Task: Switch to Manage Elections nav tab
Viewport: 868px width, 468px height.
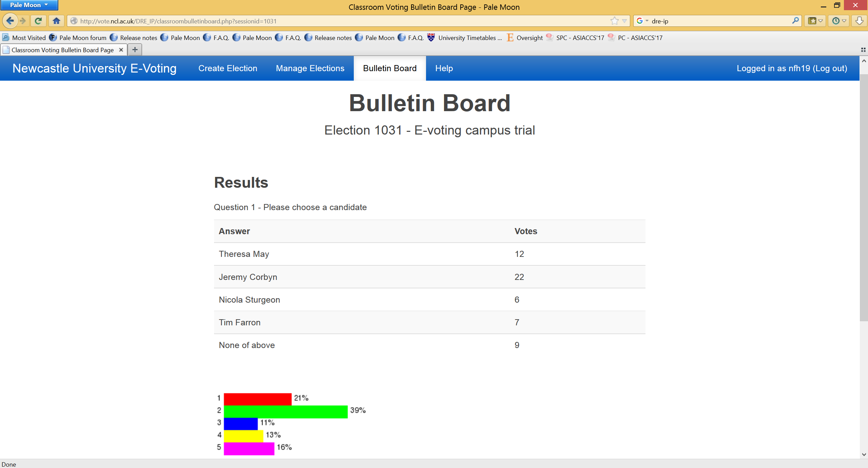Action: click(x=310, y=68)
